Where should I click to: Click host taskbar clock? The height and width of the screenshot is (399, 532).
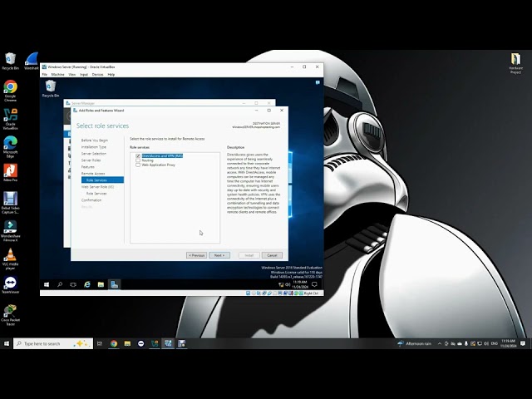pyautogui.click(x=508, y=343)
